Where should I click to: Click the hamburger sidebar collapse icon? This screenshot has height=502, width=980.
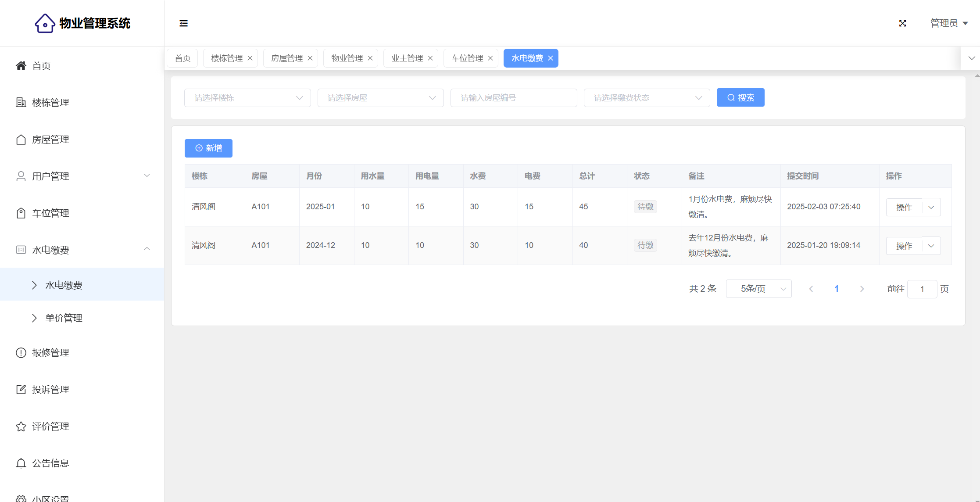[183, 23]
